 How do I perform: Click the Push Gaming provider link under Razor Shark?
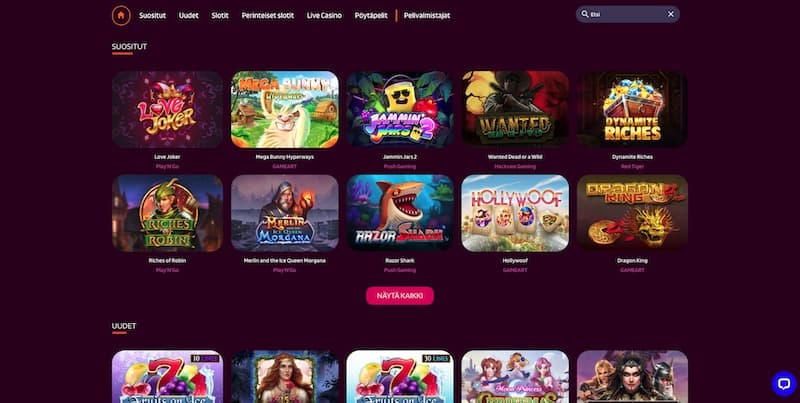coord(400,270)
